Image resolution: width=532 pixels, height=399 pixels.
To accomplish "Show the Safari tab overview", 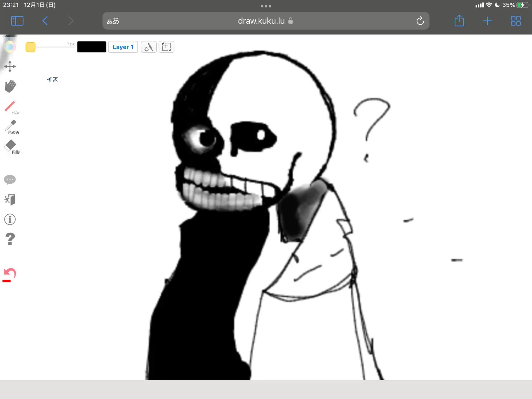I will pos(516,21).
